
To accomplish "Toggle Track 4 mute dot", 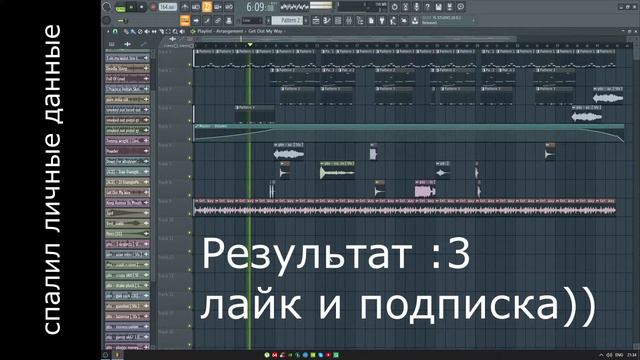I will pyautogui.click(x=189, y=120).
